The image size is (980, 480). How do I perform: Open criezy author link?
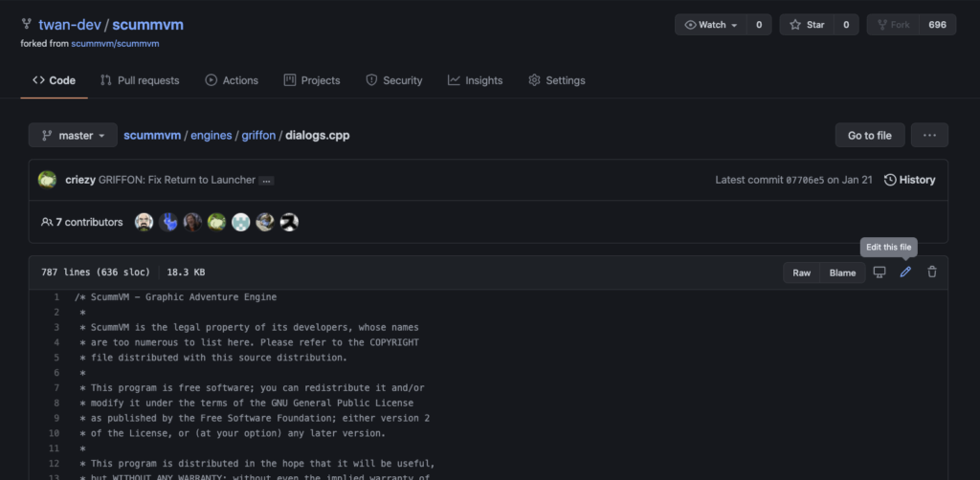[x=80, y=180]
